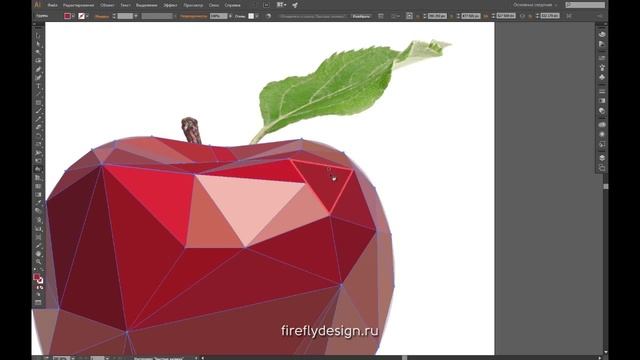Image resolution: width=640 pixels, height=360 pixels.
Task: Open the Окно menu
Action: [x=214, y=5]
